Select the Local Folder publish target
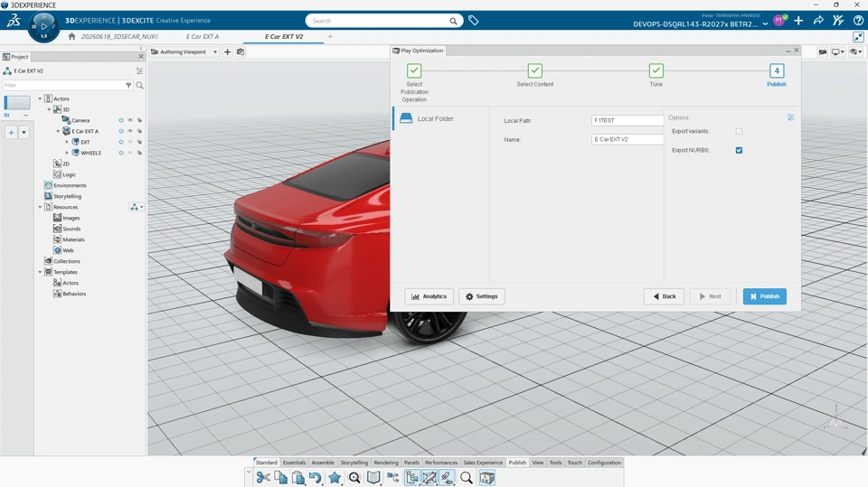Viewport: 868px width, 487px height. click(x=440, y=118)
